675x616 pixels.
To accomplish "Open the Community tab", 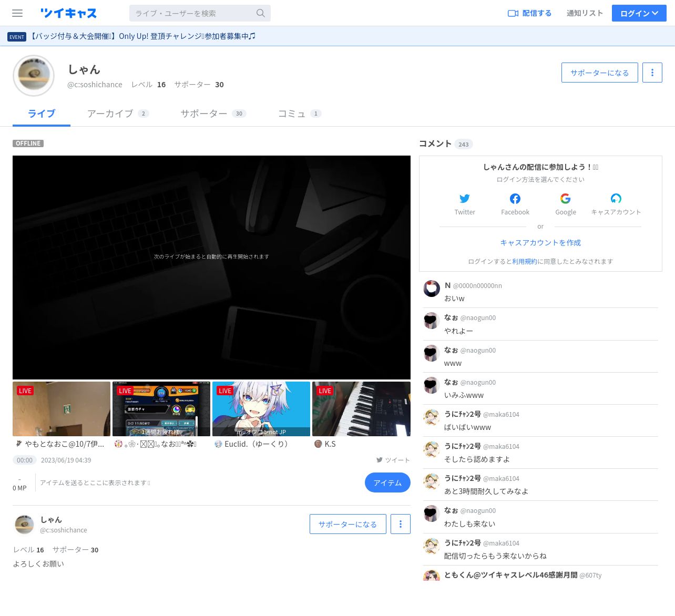I will 299,114.
